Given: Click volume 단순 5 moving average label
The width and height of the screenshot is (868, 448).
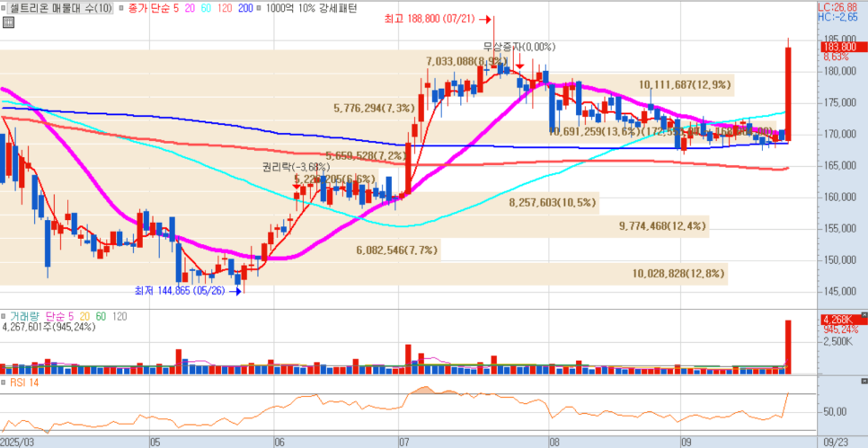Looking at the screenshot, I should [59, 316].
